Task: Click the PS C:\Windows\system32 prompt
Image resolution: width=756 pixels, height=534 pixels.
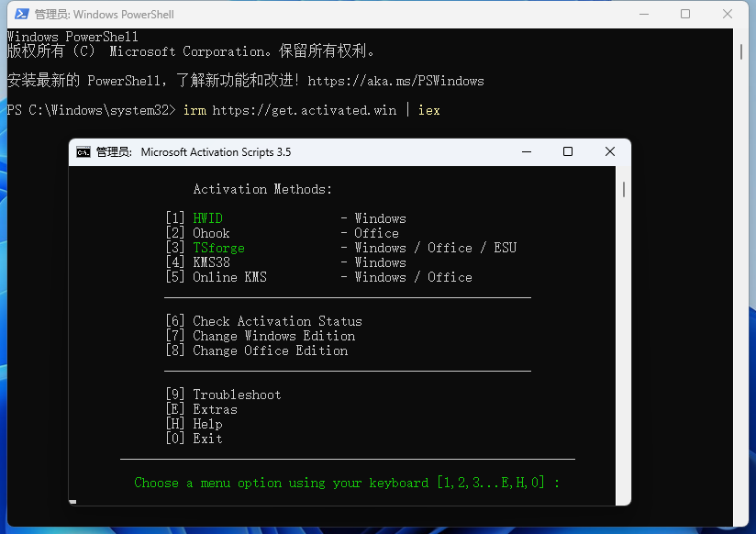Action: pos(91,110)
